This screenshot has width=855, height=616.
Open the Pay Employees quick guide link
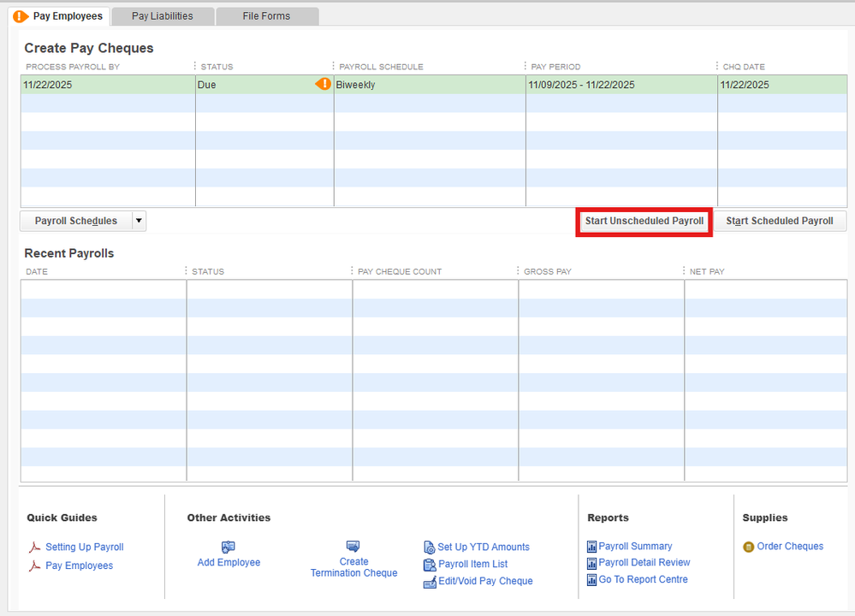(79, 566)
